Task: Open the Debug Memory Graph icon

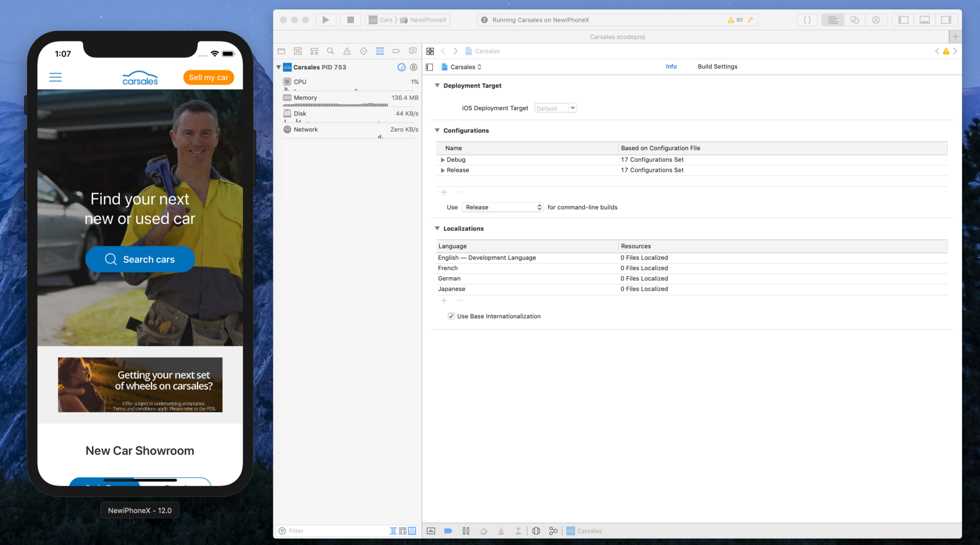Action: point(553,531)
